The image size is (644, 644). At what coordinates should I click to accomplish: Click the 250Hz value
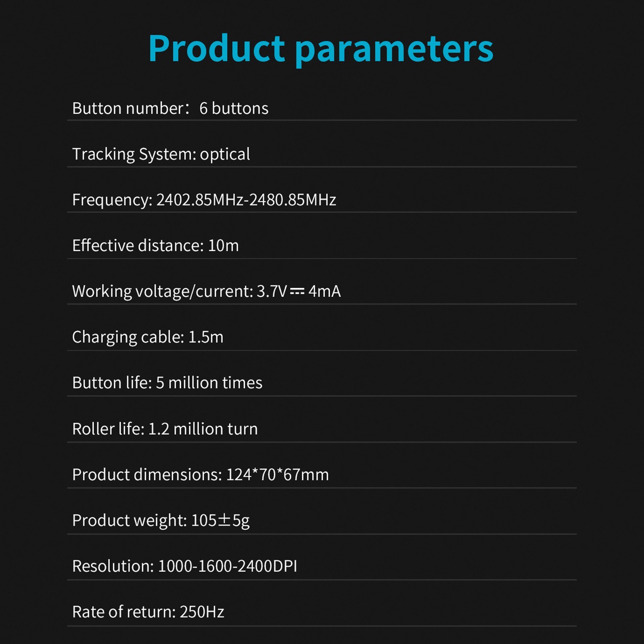pyautogui.click(x=202, y=612)
